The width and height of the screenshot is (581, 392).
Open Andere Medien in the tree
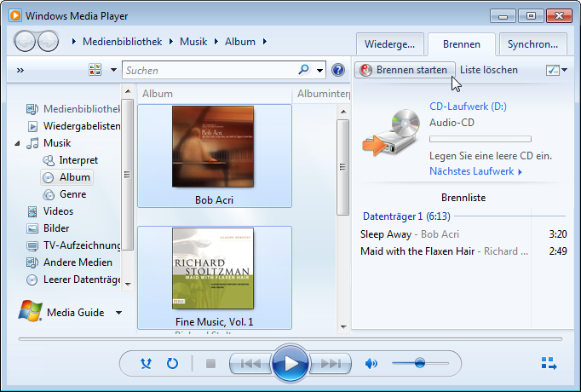coord(69,262)
